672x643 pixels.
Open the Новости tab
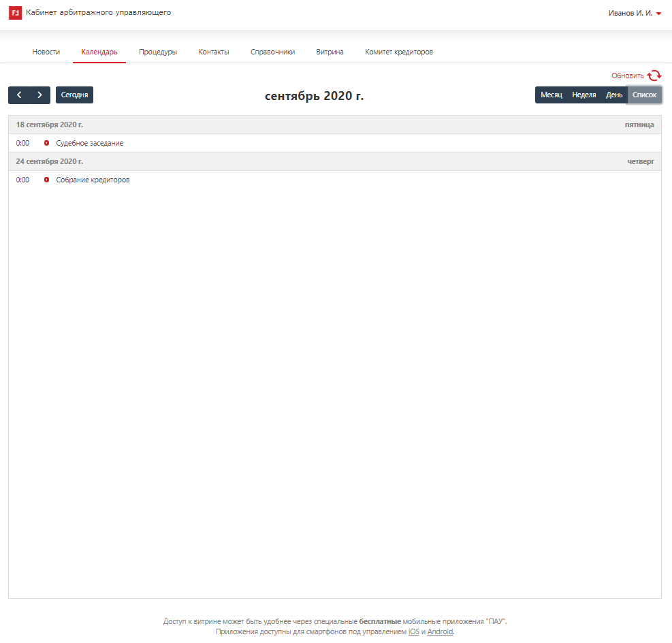[46, 52]
